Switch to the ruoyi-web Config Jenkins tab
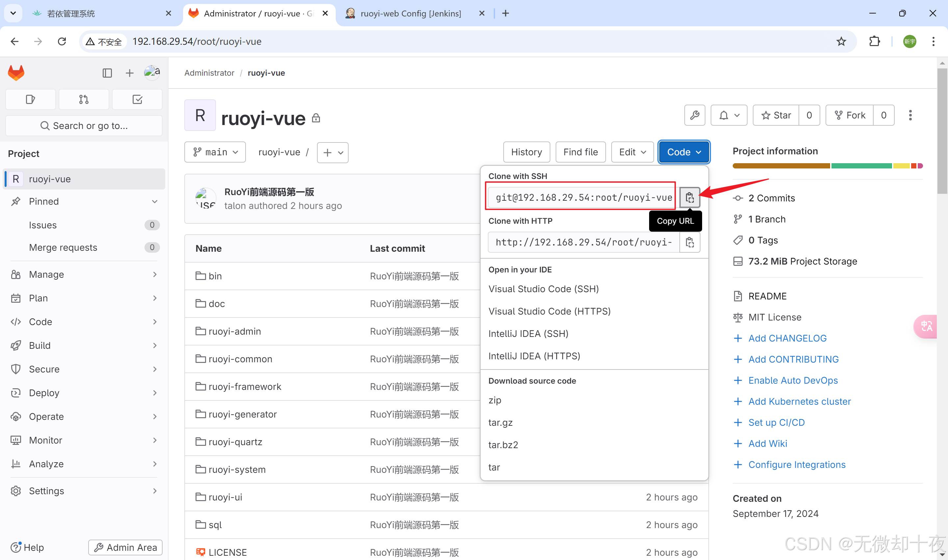 point(410,13)
